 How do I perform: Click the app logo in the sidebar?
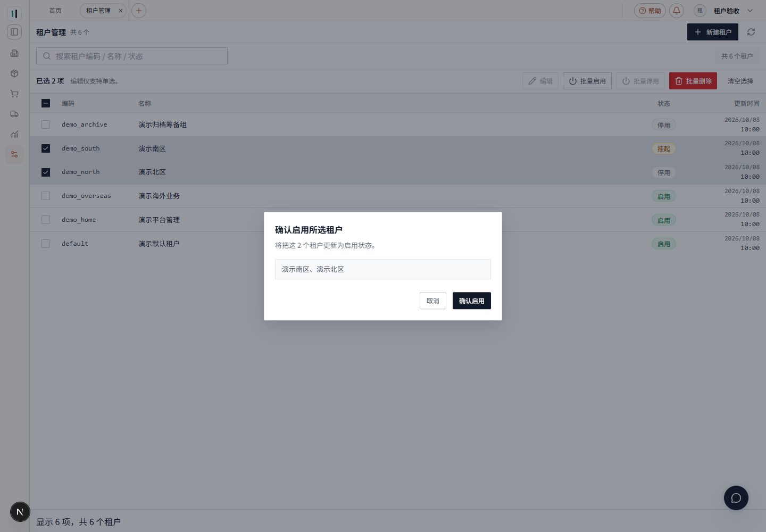pos(14,13)
